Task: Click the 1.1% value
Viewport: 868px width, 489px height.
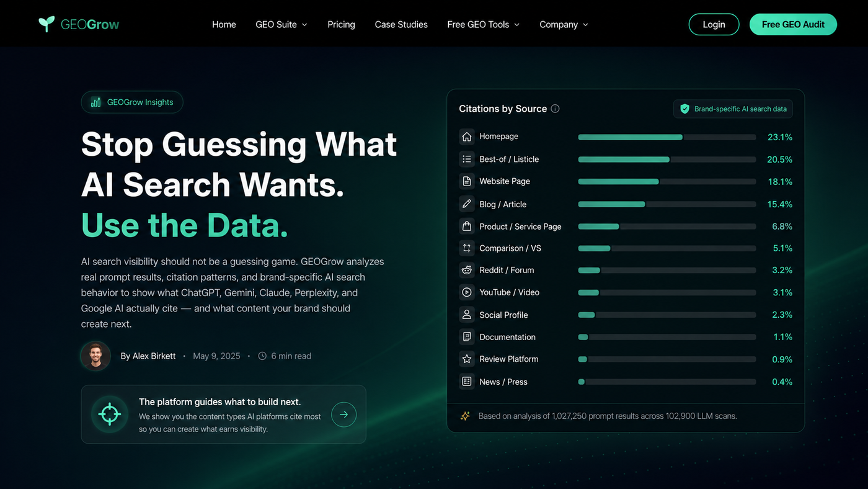Action: [x=783, y=338]
